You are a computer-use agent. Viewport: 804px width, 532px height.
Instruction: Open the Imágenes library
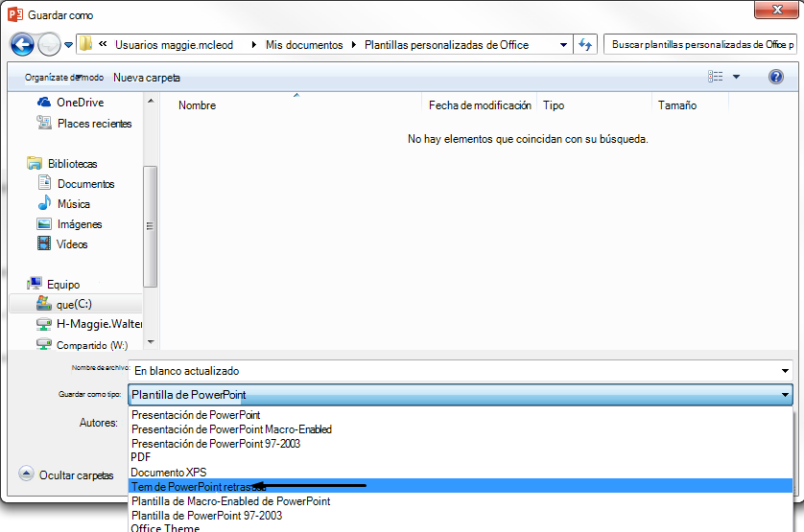(70, 224)
